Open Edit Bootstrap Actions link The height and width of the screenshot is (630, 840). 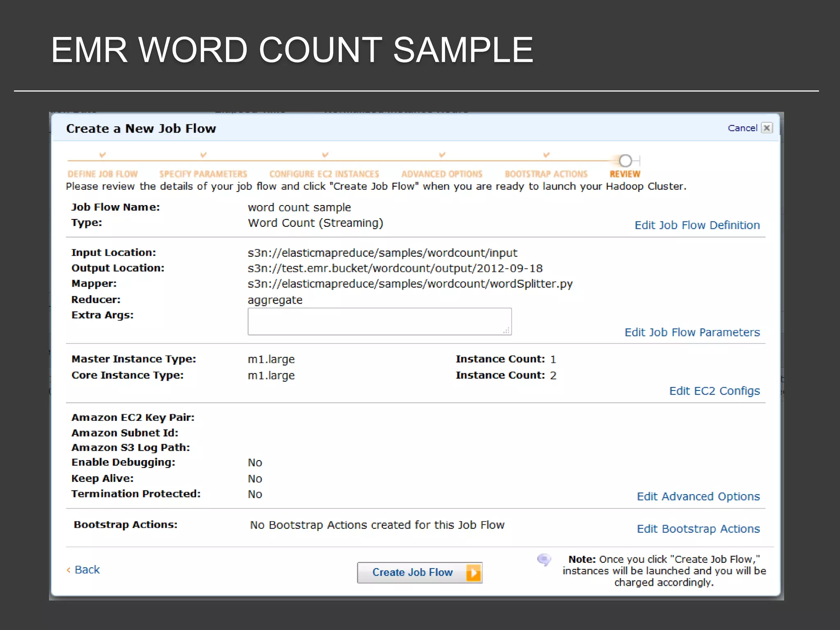coord(698,529)
